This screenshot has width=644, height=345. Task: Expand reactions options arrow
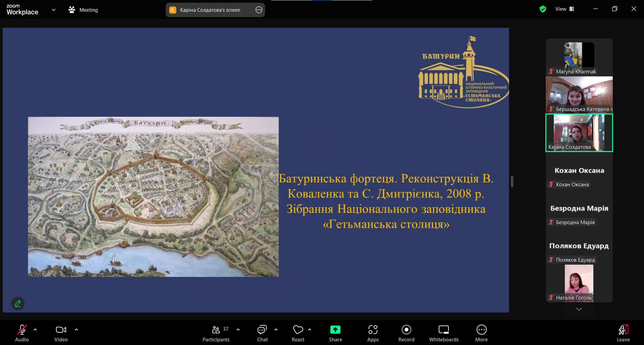tap(310, 330)
